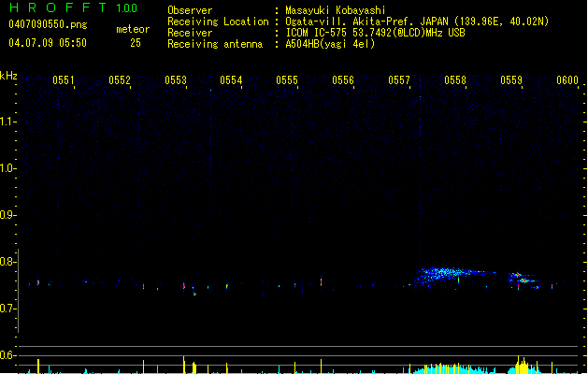Click the date stamp 04.07.09 05:50
Image resolution: width=588 pixels, height=374 pixels.
click(48, 43)
